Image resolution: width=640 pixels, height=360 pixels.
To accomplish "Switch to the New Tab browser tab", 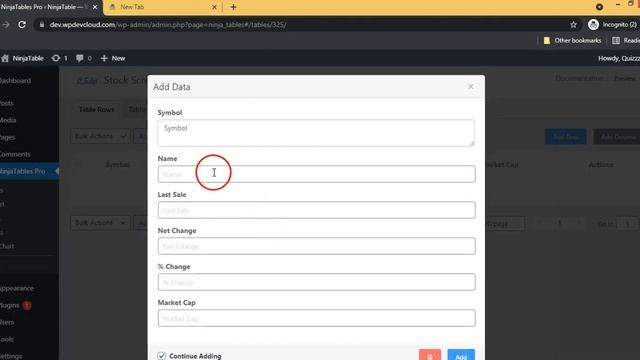I will 163,7.
